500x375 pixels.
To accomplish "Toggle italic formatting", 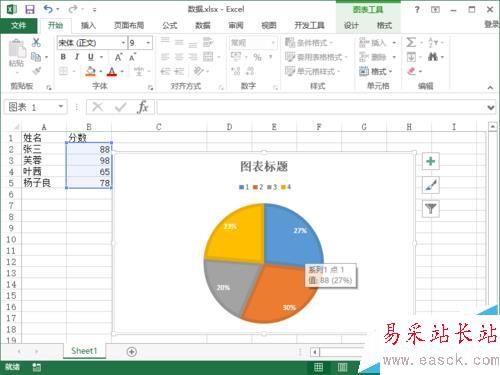I will click(77, 57).
